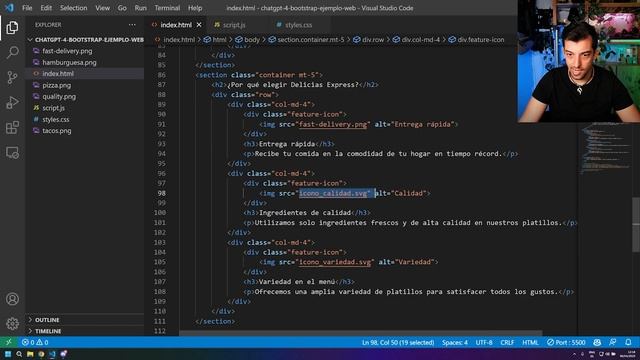Click breadcrumb body
640x360 pixels.
point(247,40)
